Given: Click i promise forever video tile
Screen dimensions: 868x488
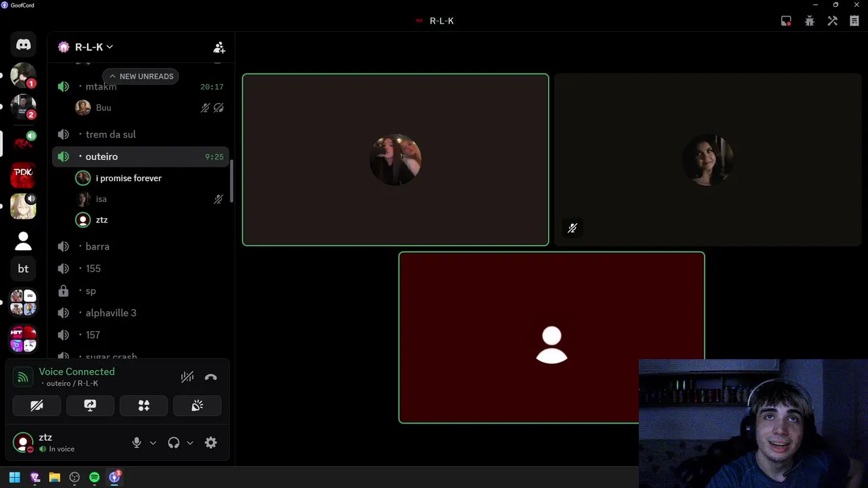Looking at the screenshot, I should [x=395, y=160].
